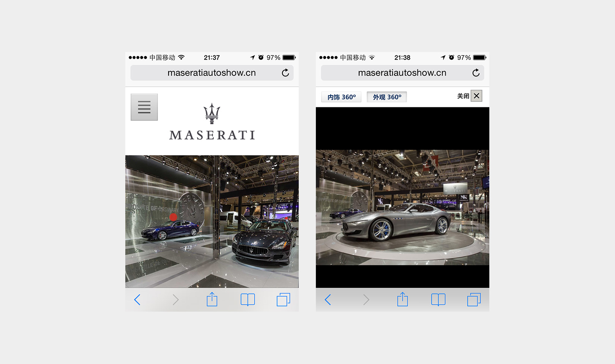Screen dimensions: 615x364
Task: Open share sheet in left phone
Action: tap(212, 299)
